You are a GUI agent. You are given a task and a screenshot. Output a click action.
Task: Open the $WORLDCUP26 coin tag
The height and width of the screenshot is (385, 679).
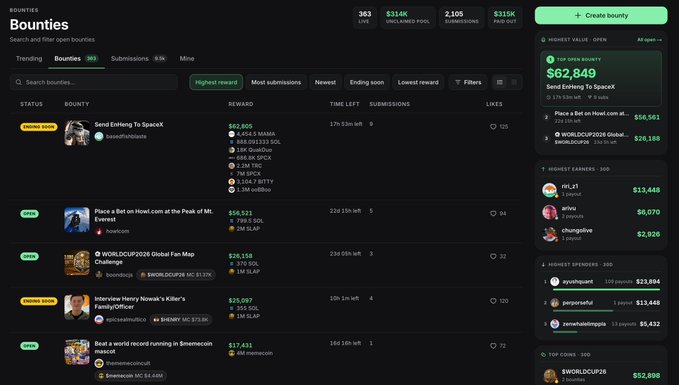click(x=176, y=275)
